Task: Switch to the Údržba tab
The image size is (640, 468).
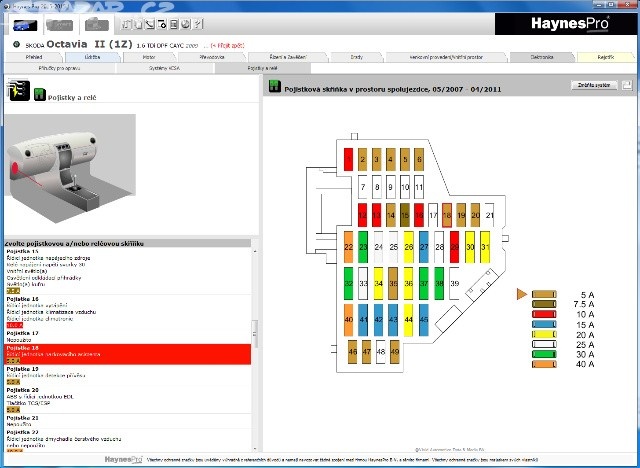Action: coord(92,57)
